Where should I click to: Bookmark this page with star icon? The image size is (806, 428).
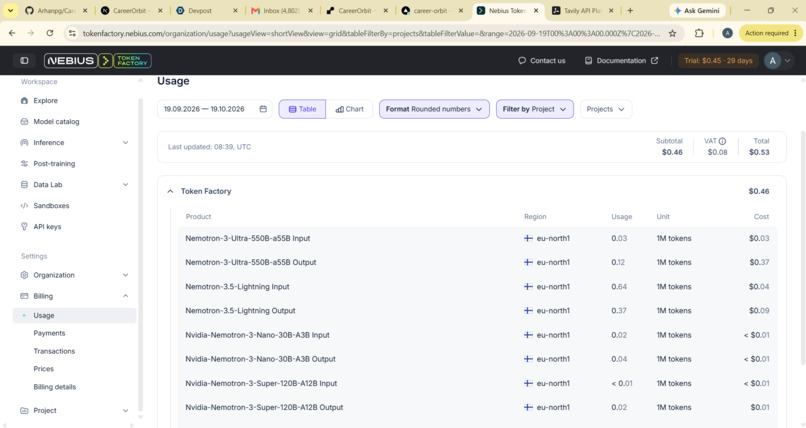pyautogui.click(x=672, y=33)
